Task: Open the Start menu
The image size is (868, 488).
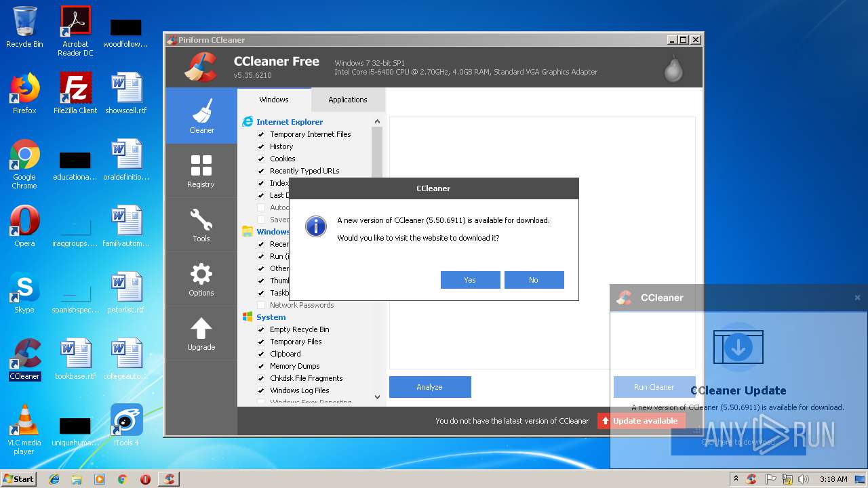Action: pos(18,479)
